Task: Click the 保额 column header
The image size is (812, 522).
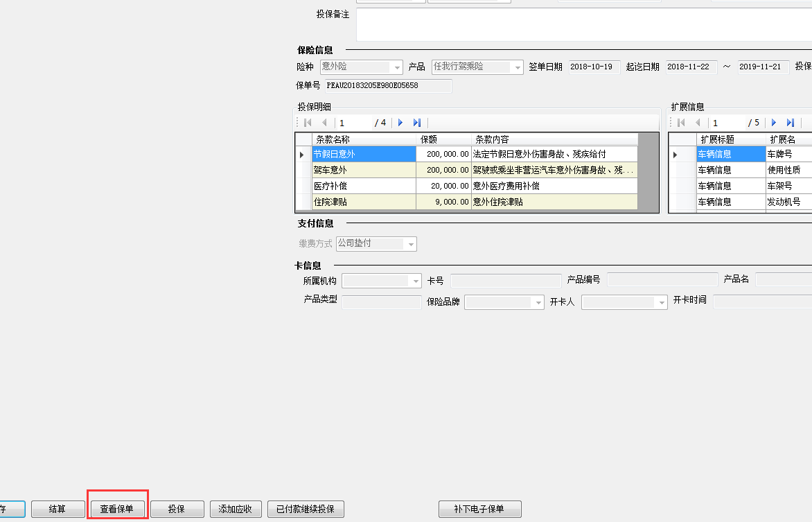Action: click(x=443, y=139)
